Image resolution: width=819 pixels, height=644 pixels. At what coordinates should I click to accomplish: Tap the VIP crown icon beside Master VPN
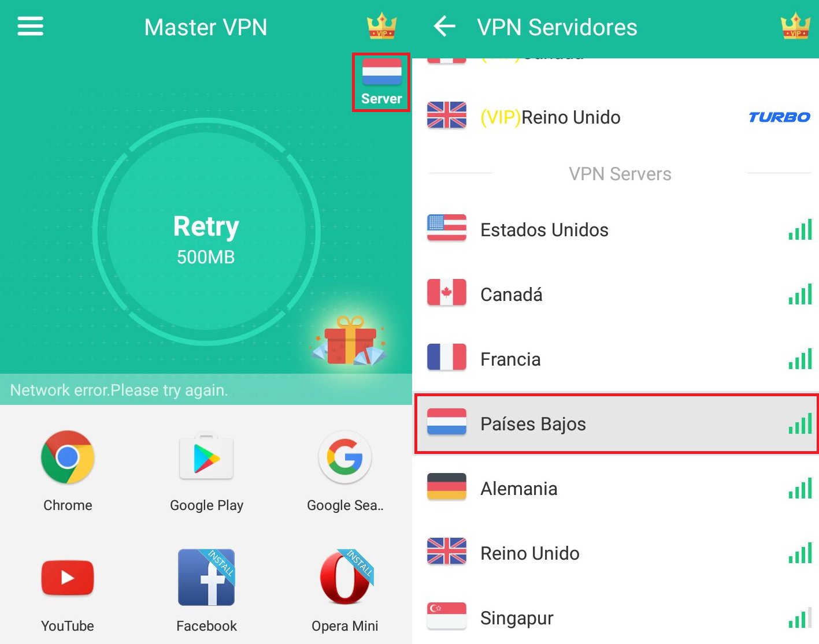click(x=381, y=27)
